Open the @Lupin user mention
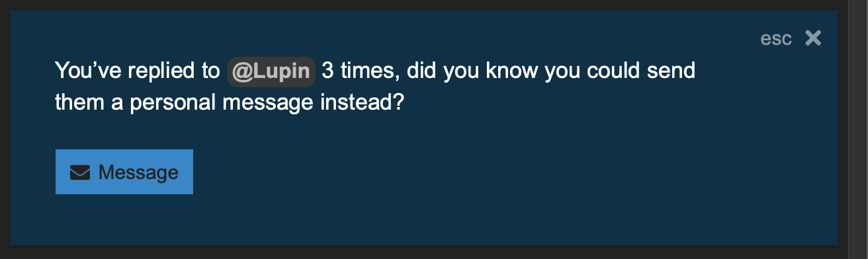Image resolution: width=868 pixels, height=259 pixels. (271, 71)
